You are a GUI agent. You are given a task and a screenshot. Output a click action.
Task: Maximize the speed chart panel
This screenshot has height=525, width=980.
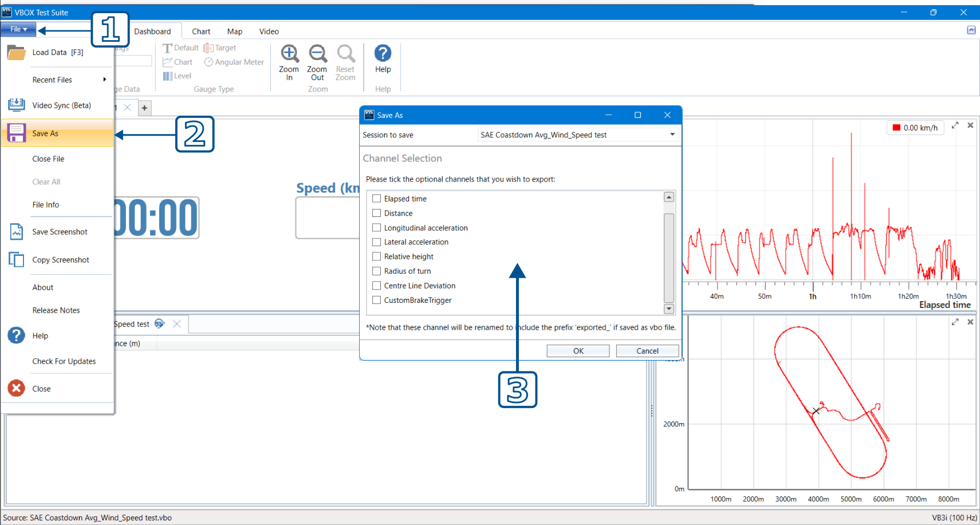coord(955,125)
